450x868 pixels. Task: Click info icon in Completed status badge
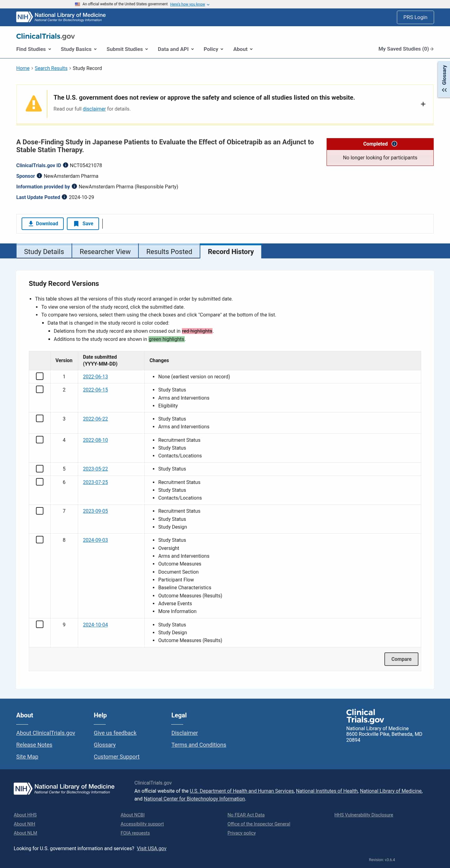[394, 144]
